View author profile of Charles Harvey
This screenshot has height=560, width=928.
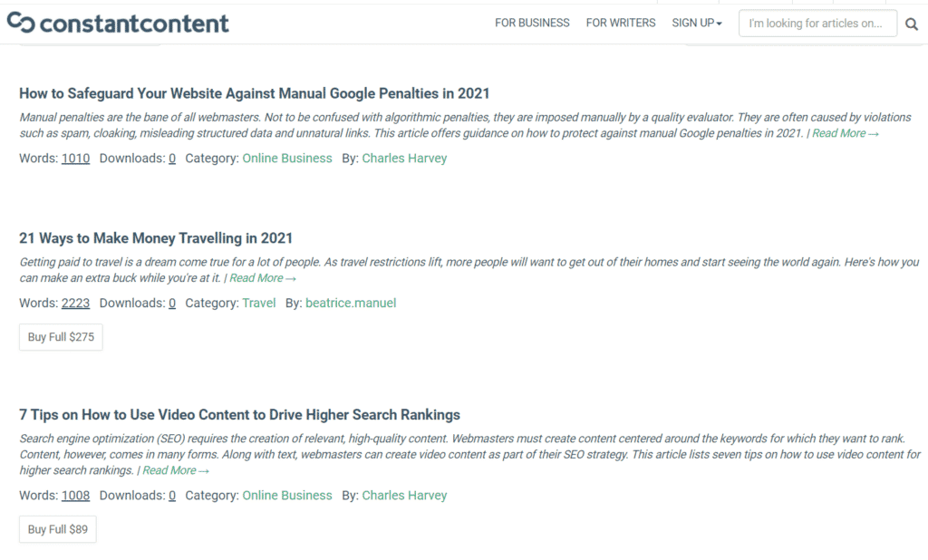coord(404,158)
